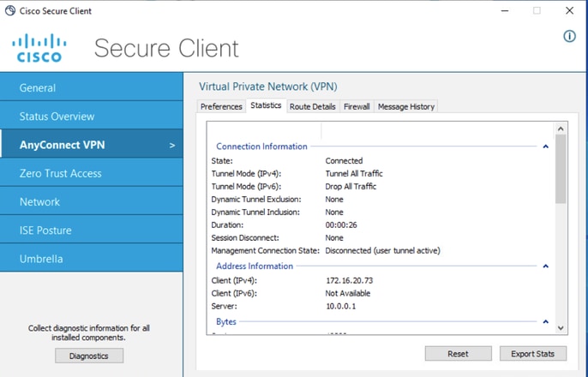
Task: Click the Session Disconnect label
Action: click(245, 237)
